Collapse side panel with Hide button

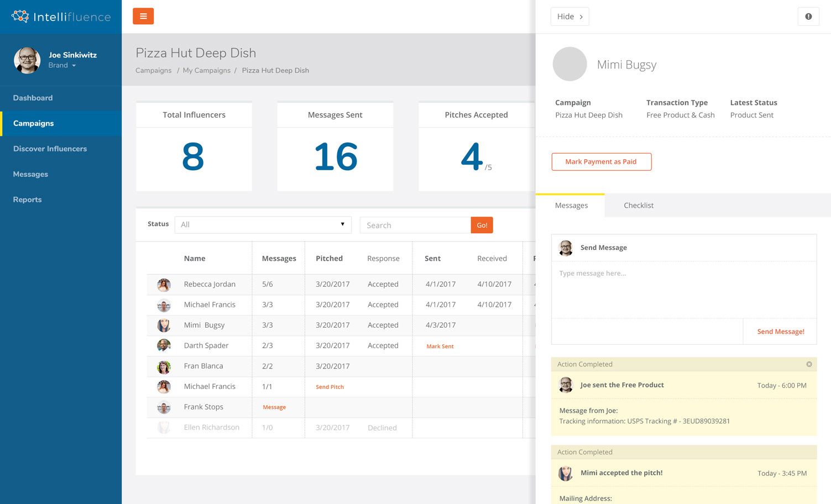(569, 17)
